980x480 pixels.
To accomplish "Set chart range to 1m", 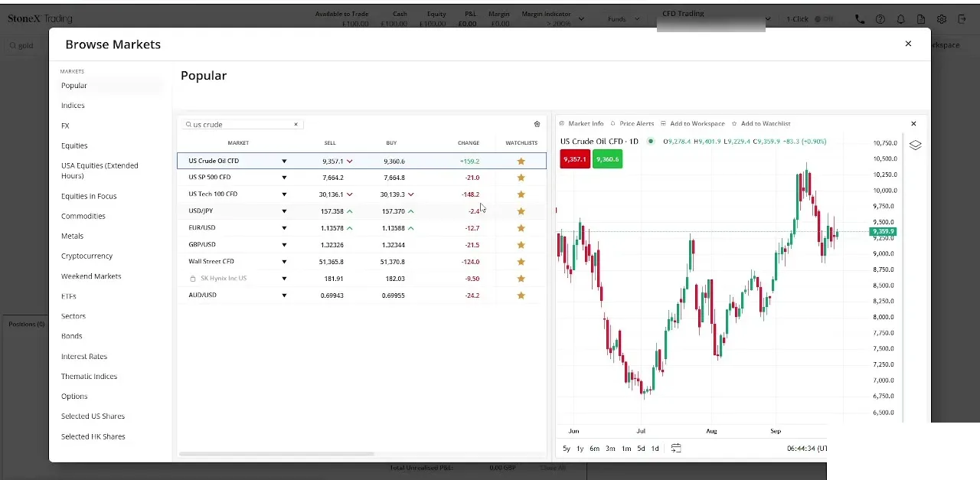I will [626, 449].
